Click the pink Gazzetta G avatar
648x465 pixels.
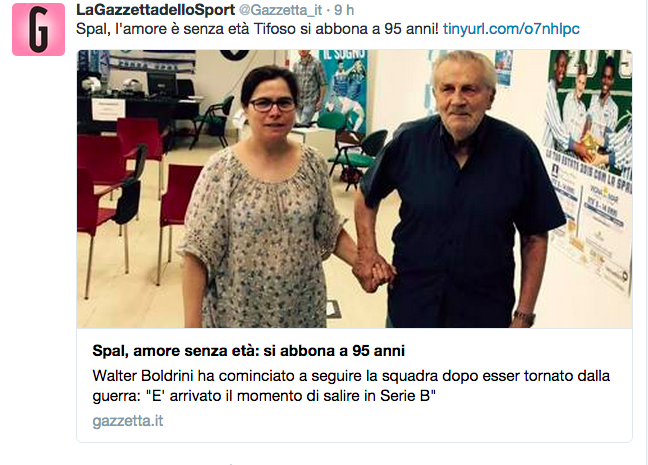[x=38, y=29]
